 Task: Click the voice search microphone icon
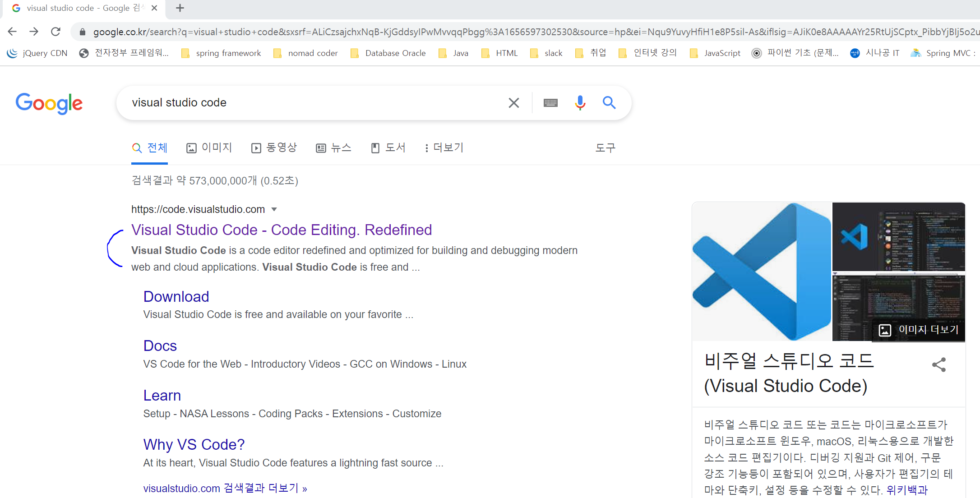point(580,103)
